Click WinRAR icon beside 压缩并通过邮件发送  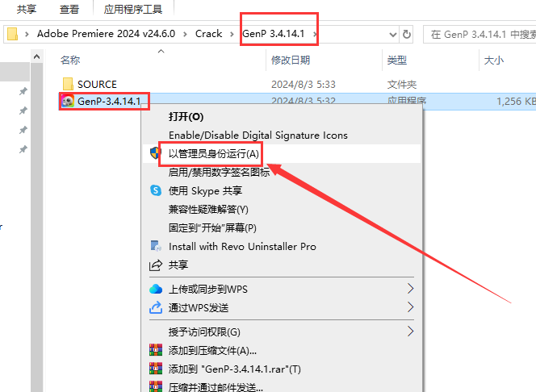coord(156,386)
